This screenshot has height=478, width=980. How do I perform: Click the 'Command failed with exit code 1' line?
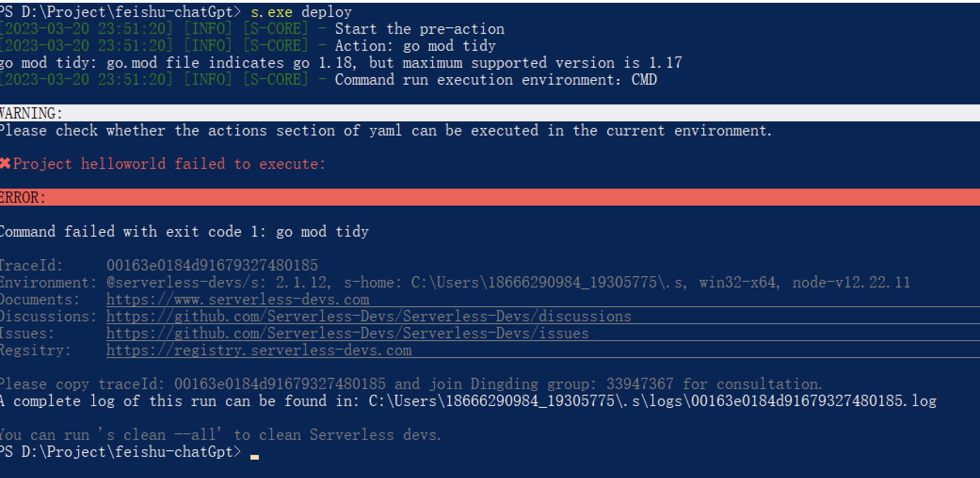[x=184, y=231]
